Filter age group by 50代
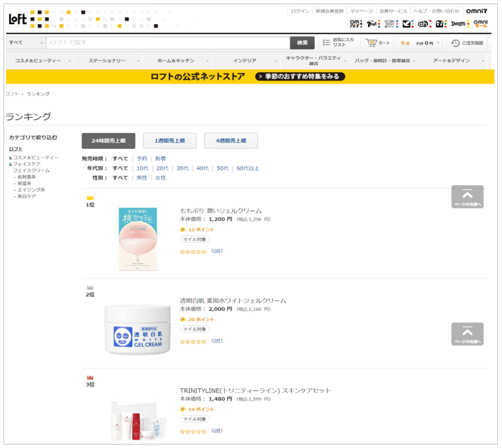Viewport: 502px width, 448px height. point(223,168)
